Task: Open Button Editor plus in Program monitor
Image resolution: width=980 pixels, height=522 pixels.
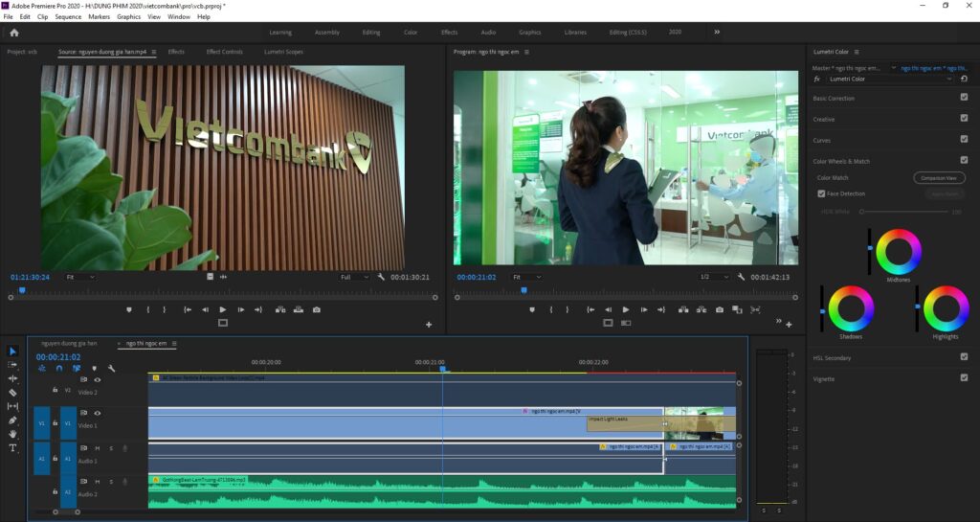Action: [789, 325]
